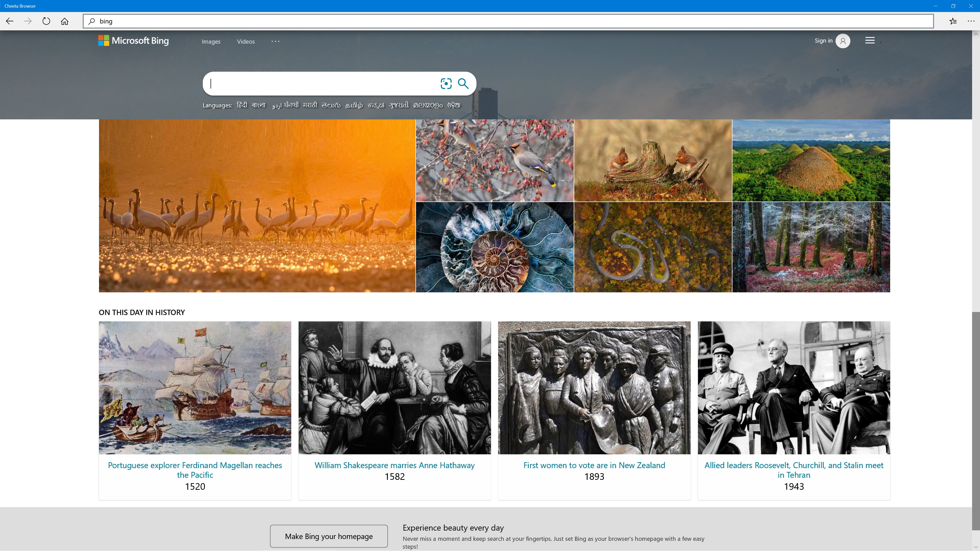Open the browser three-dot settings menu
The height and width of the screenshot is (551, 980).
[971, 21]
